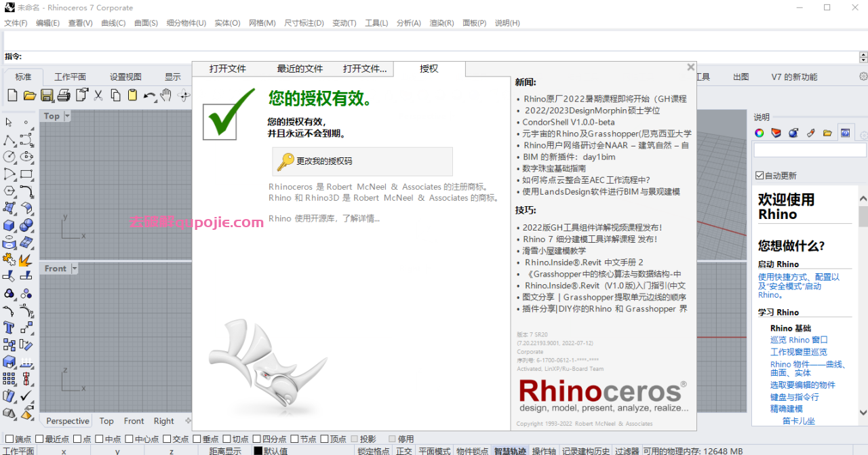Open the 键盘与指令行 help link
Viewport: 868px width, 455px height.
click(x=794, y=397)
